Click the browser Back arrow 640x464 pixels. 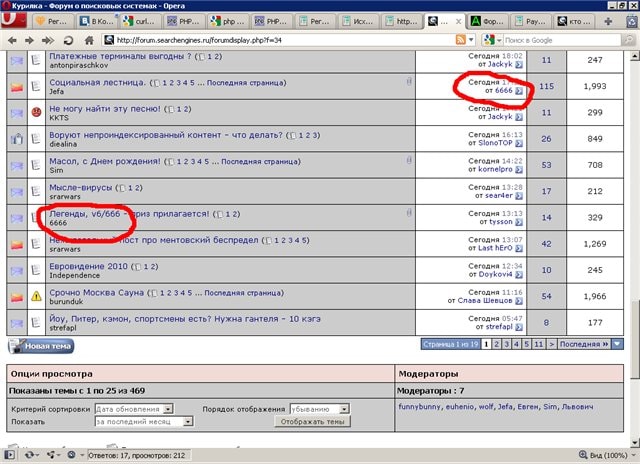pos(13,39)
